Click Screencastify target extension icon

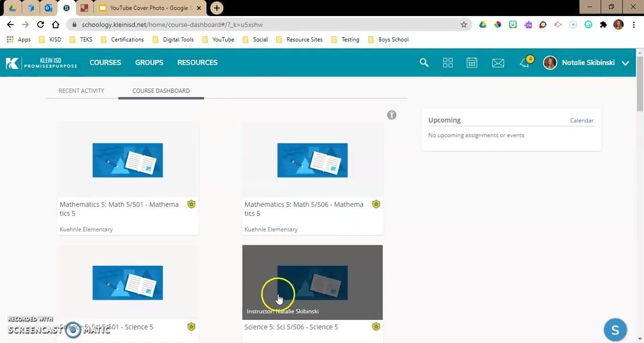543,25
